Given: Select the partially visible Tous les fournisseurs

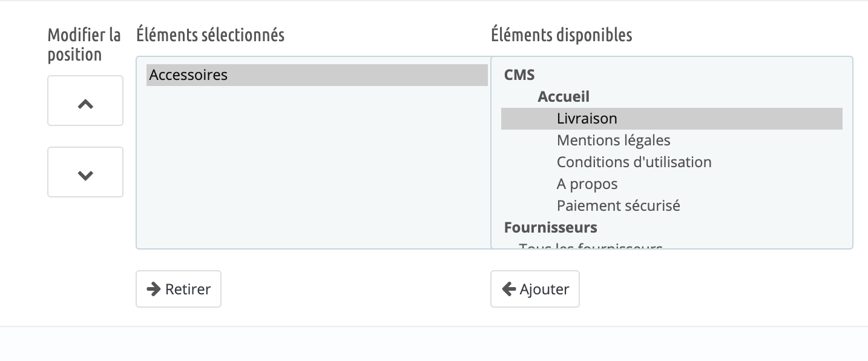Looking at the screenshot, I should tap(591, 245).
